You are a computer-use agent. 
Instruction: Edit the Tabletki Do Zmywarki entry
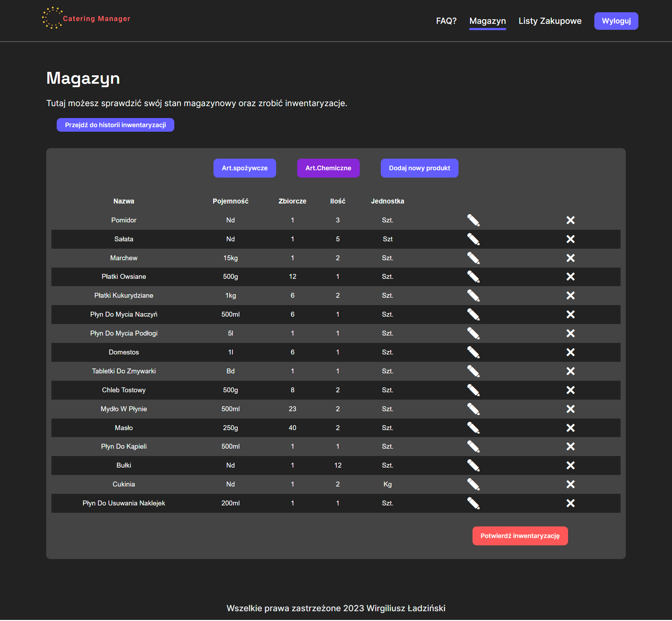tap(473, 371)
